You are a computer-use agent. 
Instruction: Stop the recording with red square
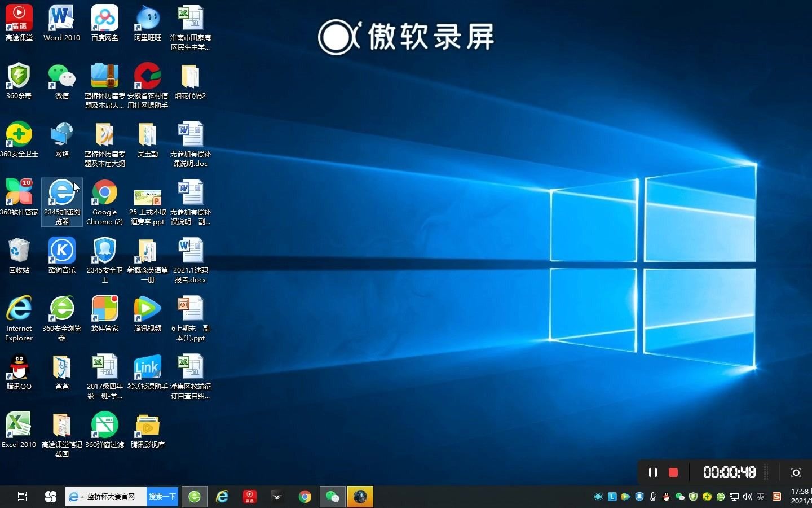pos(673,472)
